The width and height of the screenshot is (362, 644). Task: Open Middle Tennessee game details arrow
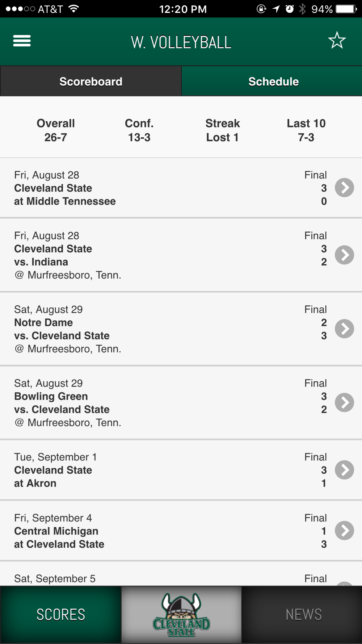[344, 188]
